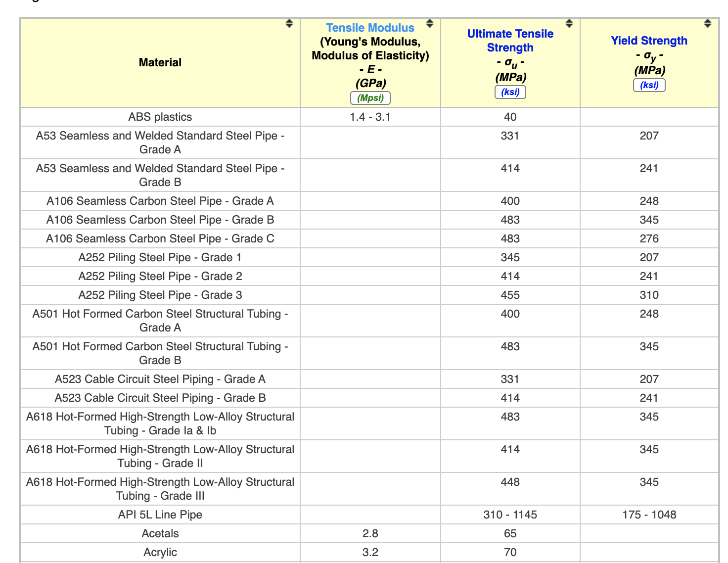Screen dimensions: 728x563
Task: Switch Yield Strength units to ksi
Action: (x=649, y=85)
